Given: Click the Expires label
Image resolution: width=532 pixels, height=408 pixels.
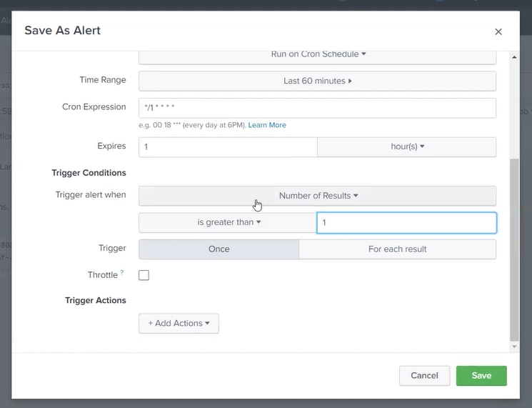Looking at the screenshot, I should tap(111, 146).
